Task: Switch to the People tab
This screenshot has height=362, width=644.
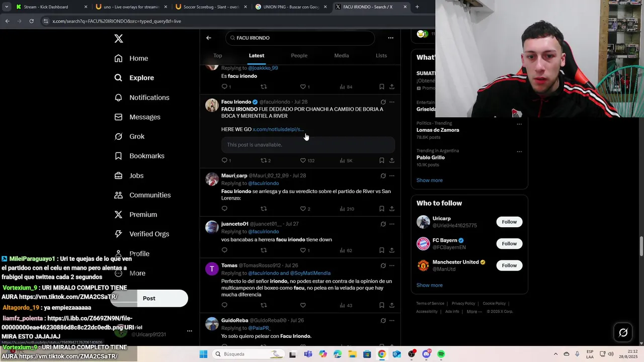Action: coord(299,56)
